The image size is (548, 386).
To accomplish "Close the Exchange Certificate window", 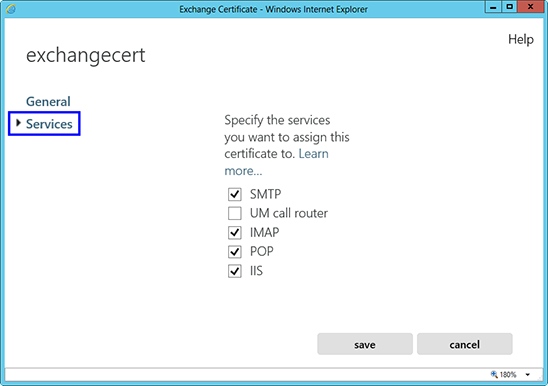I will 531,7.
